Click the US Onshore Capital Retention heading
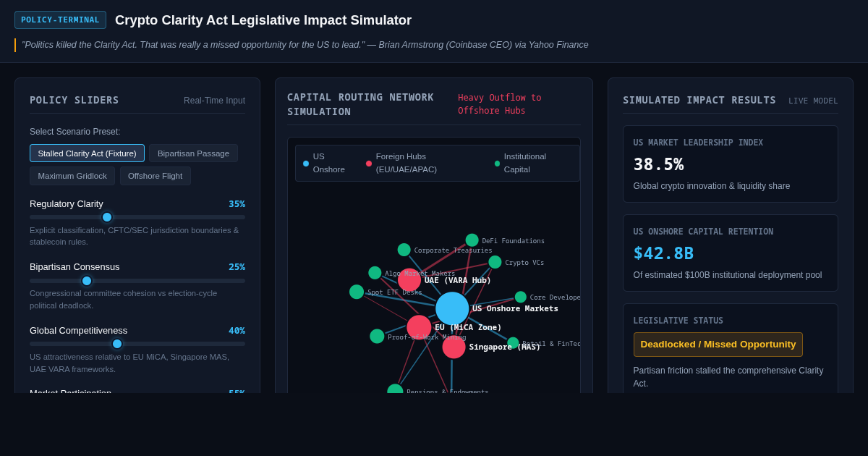The image size is (868, 456). coord(703,232)
